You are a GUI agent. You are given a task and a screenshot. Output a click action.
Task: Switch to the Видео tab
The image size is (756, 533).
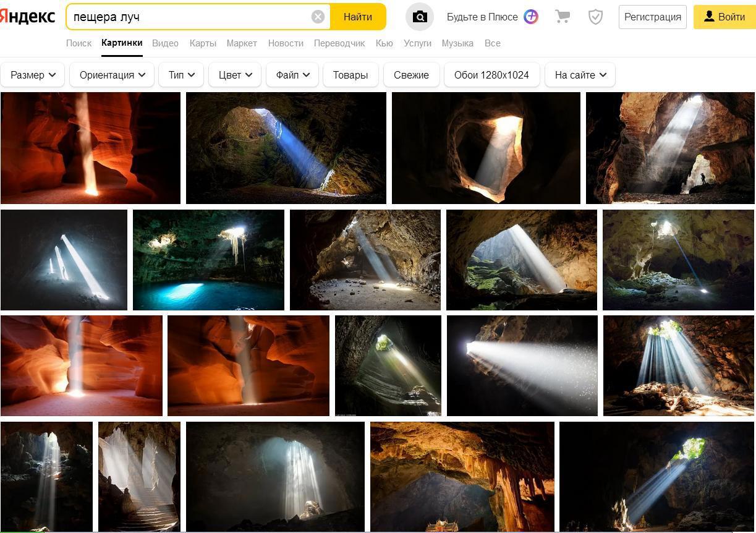(165, 43)
